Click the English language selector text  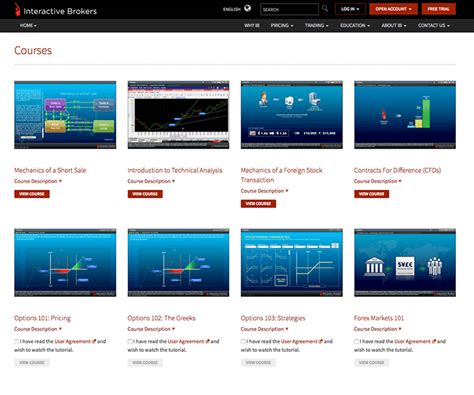tap(232, 9)
